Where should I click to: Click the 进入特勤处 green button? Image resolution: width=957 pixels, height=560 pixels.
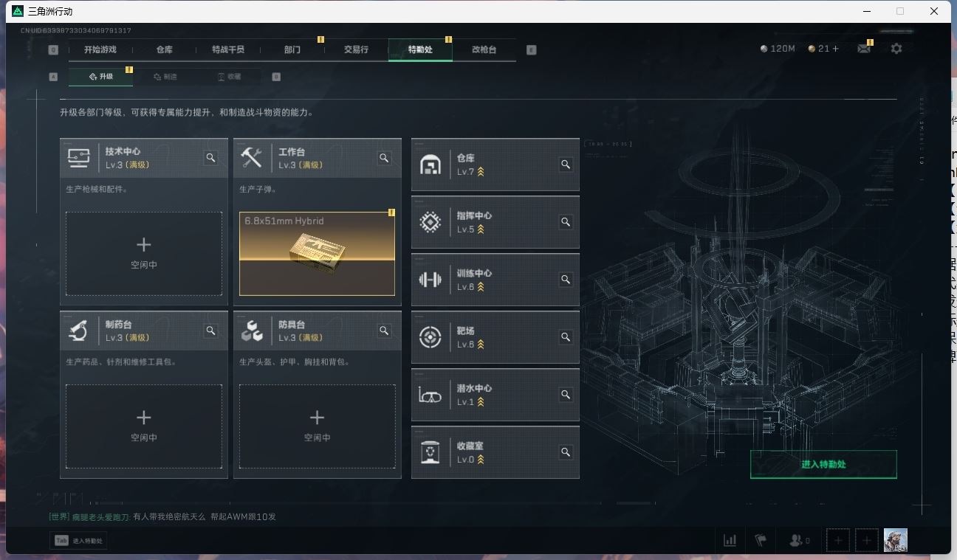823,464
